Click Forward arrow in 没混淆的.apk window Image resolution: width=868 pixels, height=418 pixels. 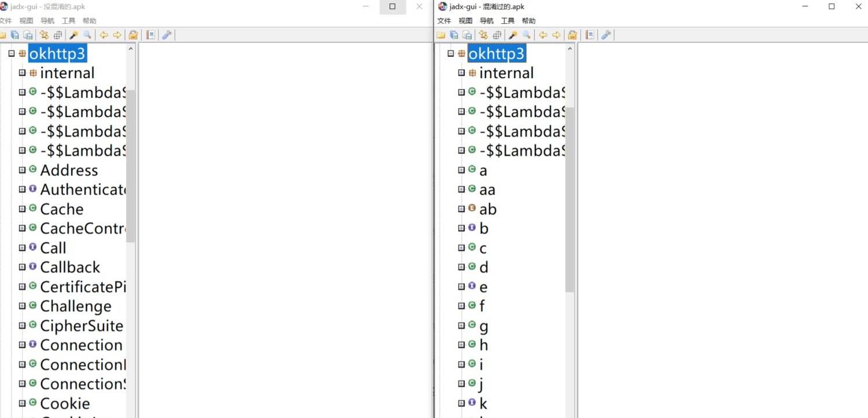tap(117, 35)
